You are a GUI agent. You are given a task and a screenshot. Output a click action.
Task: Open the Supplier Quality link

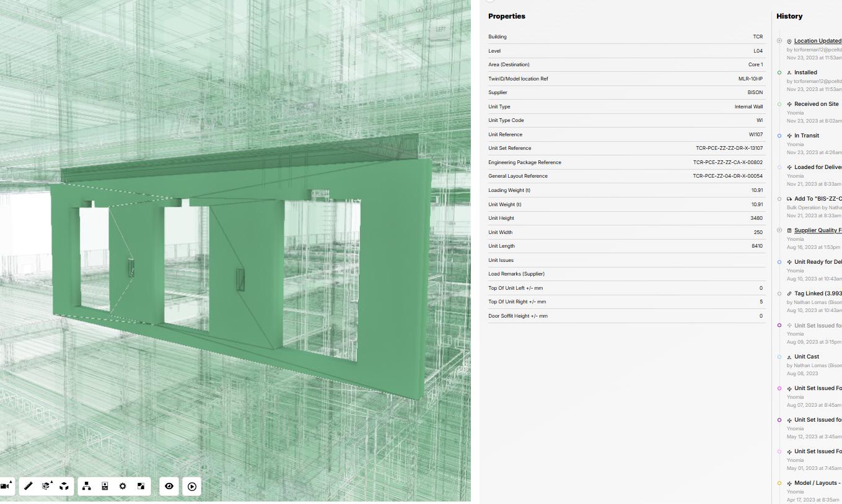818,230
